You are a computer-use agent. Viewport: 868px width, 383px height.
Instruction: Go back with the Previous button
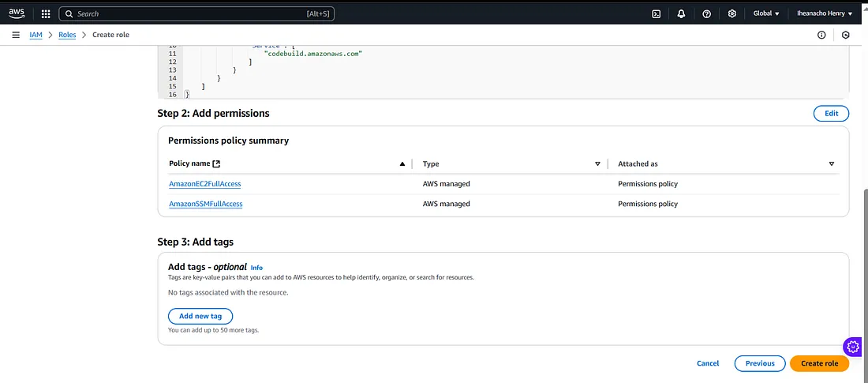760,363
